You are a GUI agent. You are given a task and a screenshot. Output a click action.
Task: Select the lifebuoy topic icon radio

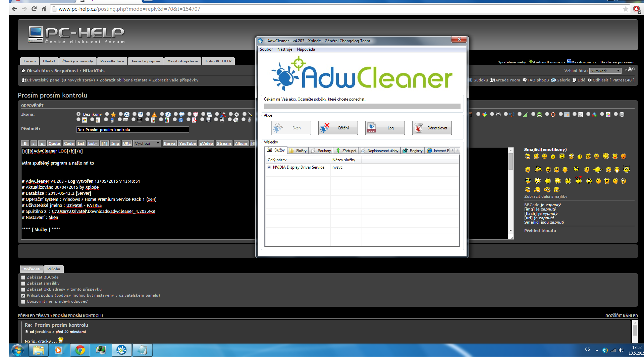(547, 114)
